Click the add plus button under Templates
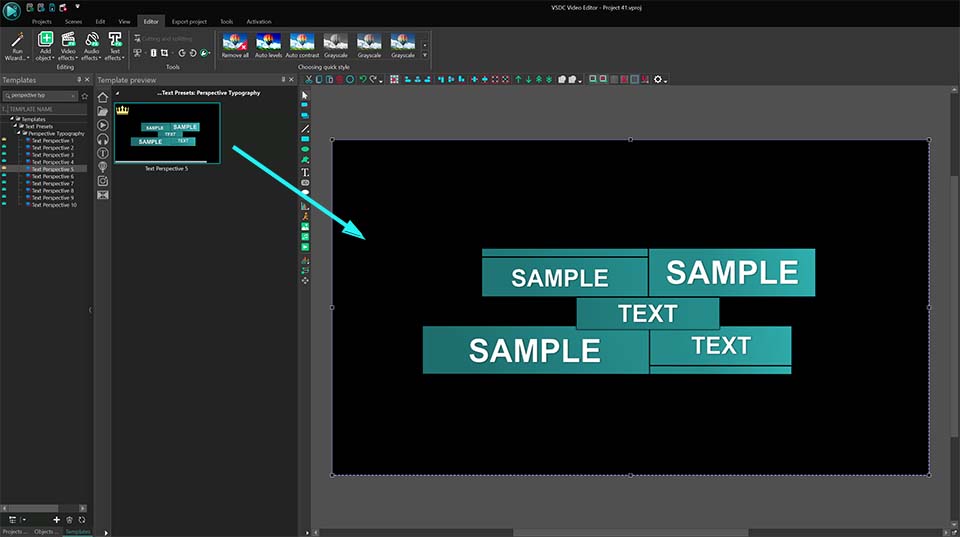 pyautogui.click(x=56, y=520)
